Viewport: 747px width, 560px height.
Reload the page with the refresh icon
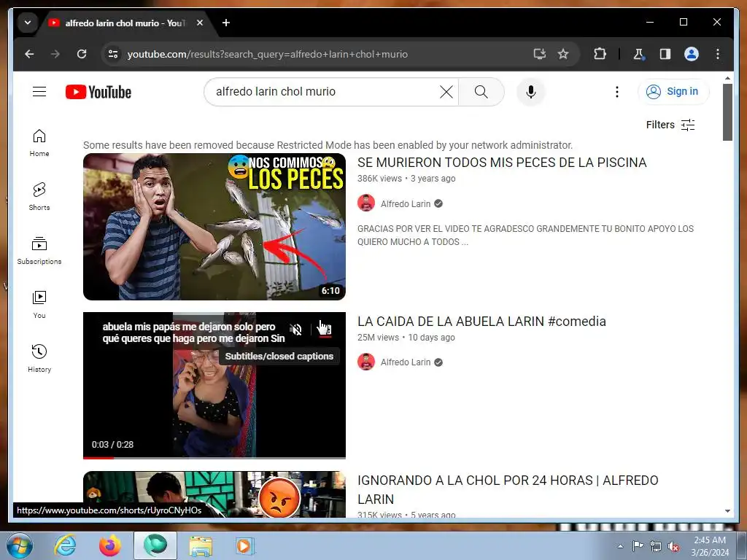click(x=82, y=54)
